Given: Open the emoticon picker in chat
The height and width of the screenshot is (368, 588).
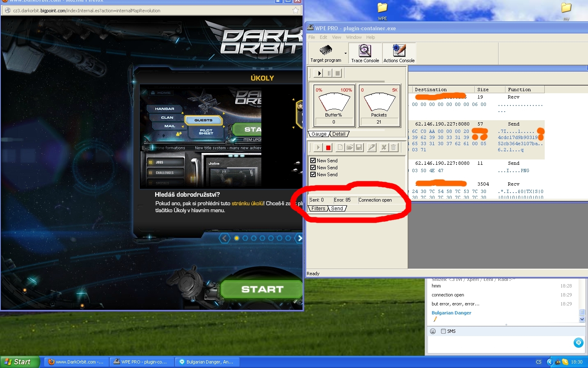Looking at the screenshot, I should click(x=433, y=331).
